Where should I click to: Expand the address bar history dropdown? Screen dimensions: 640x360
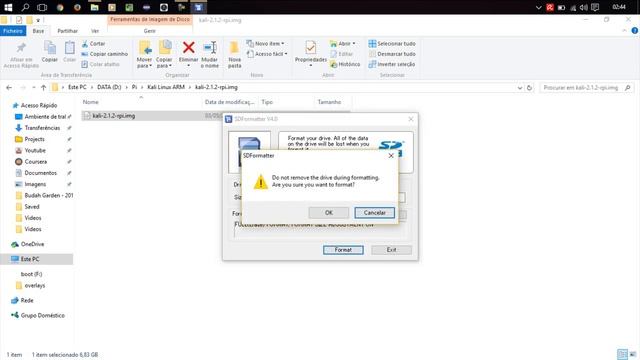pyautogui.click(x=520, y=88)
